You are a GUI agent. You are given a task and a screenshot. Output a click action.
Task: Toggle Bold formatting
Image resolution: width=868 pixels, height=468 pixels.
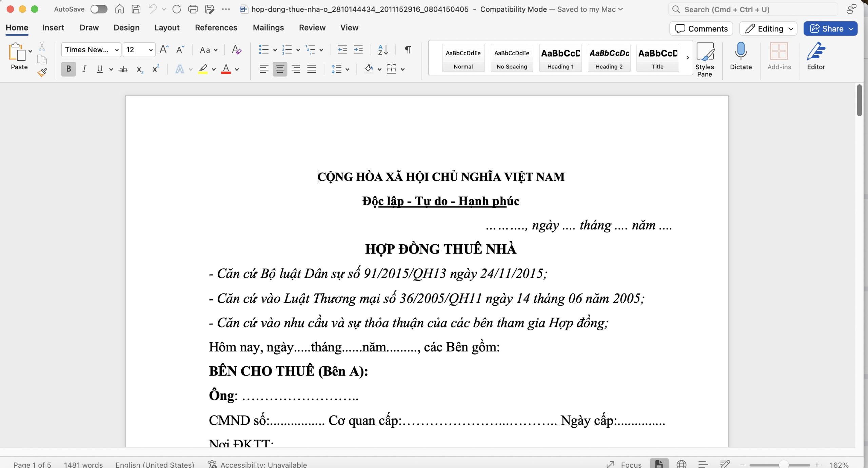68,69
